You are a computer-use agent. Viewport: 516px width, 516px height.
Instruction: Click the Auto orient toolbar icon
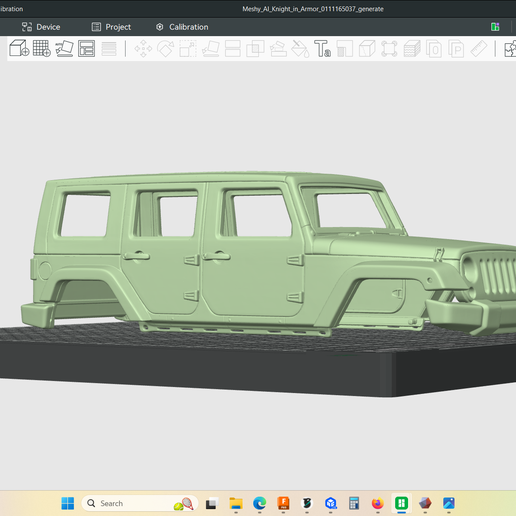(x=64, y=49)
